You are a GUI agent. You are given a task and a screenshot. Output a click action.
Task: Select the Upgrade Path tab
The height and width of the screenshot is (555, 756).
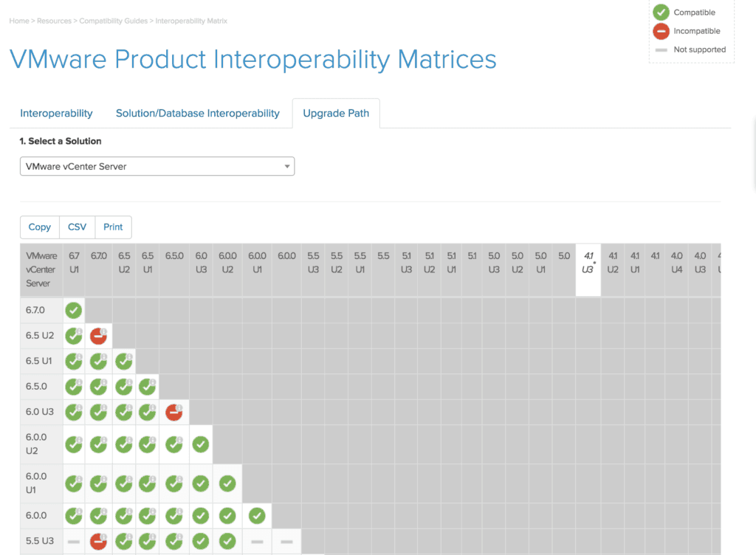point(336,113)
